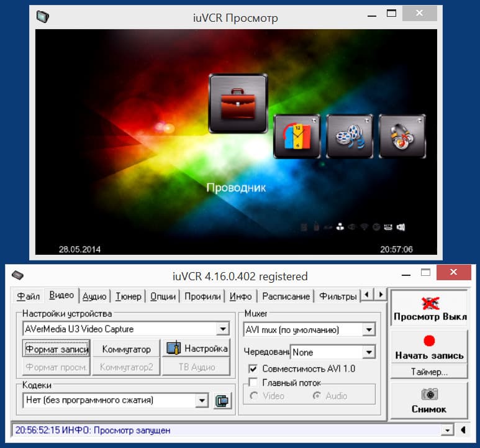The image size is (480, 448).
Task: Take a snapshot with Снимок camera button
Action: click(430, 400)
